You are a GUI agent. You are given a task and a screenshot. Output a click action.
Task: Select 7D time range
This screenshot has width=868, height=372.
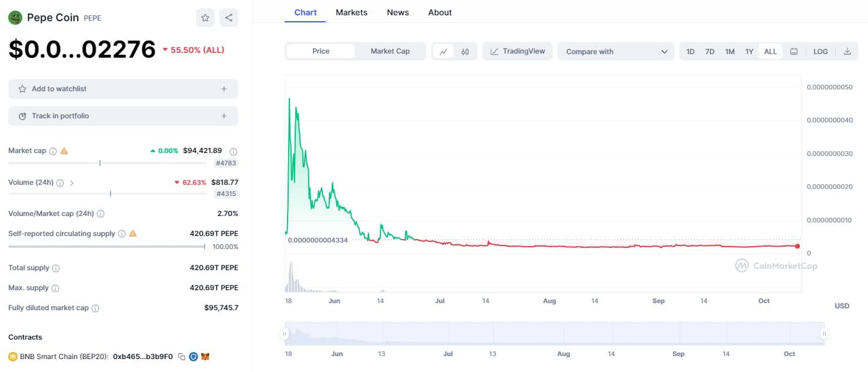[710, 51]
